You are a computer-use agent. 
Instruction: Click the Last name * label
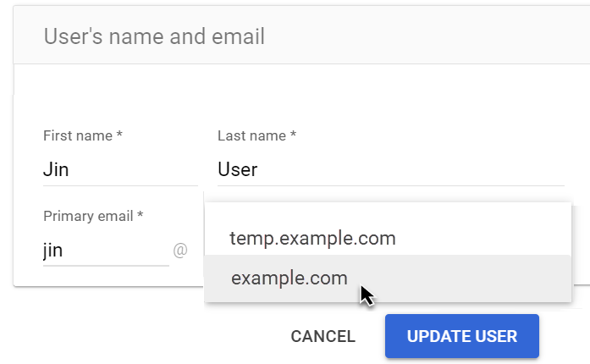tap(256, 135)
